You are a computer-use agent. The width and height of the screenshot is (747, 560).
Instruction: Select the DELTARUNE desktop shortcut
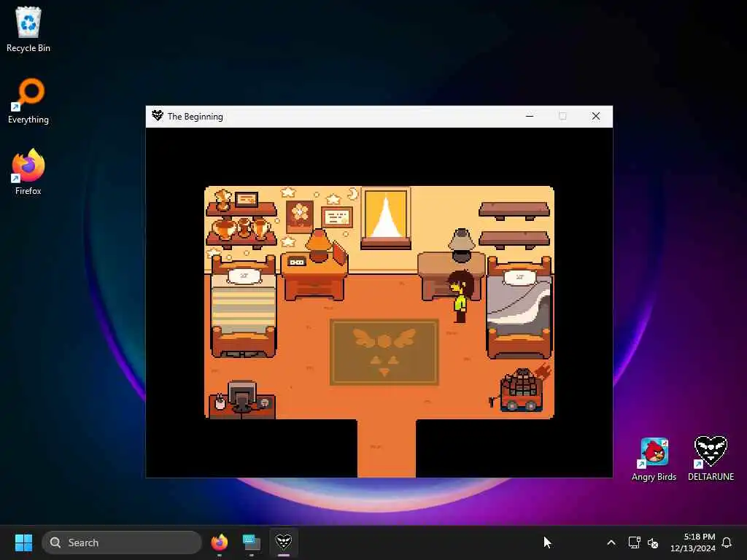coord(711,458)
